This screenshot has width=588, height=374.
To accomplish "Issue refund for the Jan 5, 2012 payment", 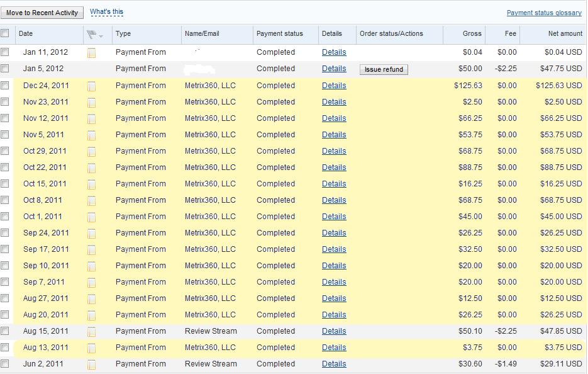I will click(x=383, y=70).
